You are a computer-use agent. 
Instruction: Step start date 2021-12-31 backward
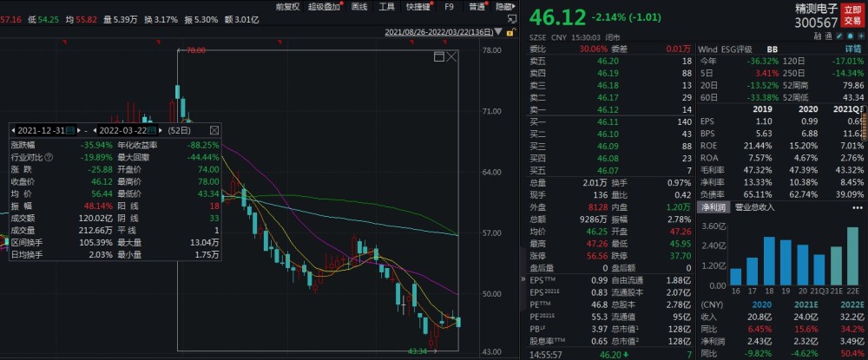pos(13,130)
